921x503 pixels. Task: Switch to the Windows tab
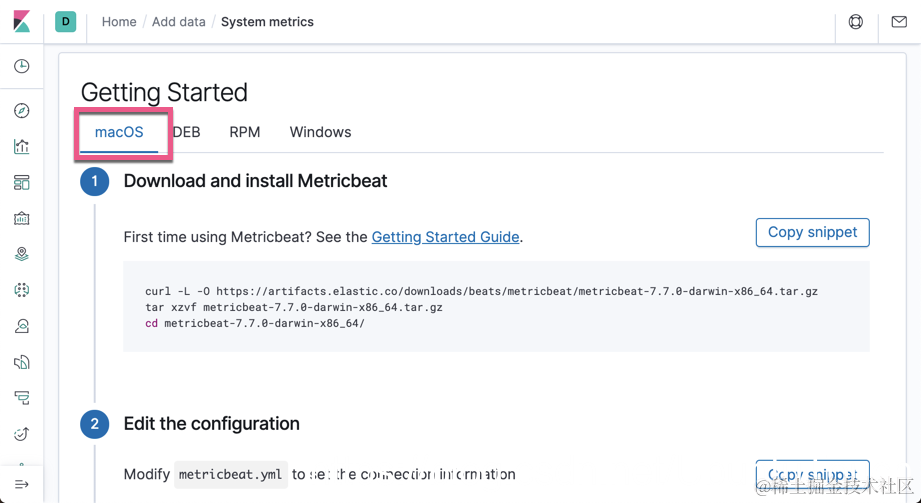point(320,132)
